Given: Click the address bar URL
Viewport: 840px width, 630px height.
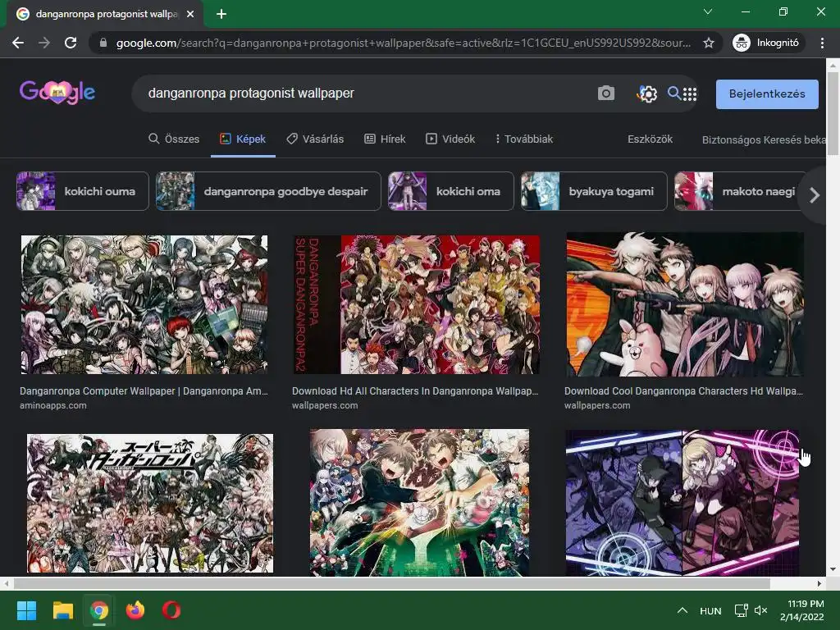Looking at the screenshot, I should (x=404, y=43).
